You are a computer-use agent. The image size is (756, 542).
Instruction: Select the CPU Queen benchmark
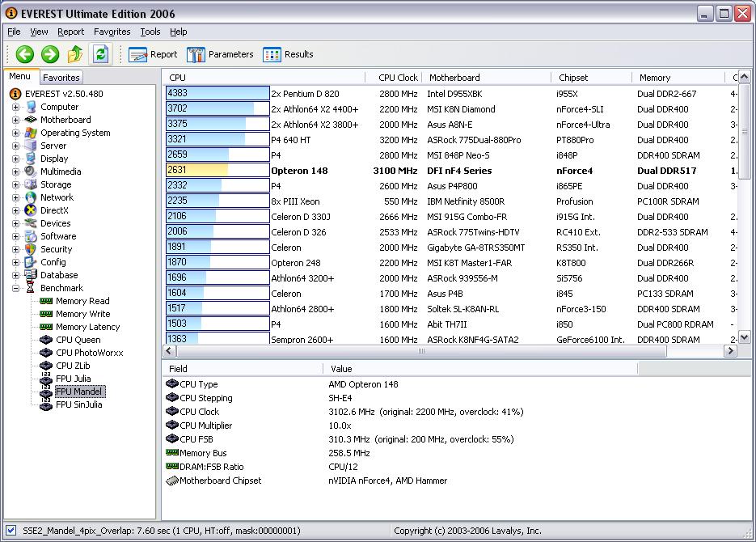(78, 340)
